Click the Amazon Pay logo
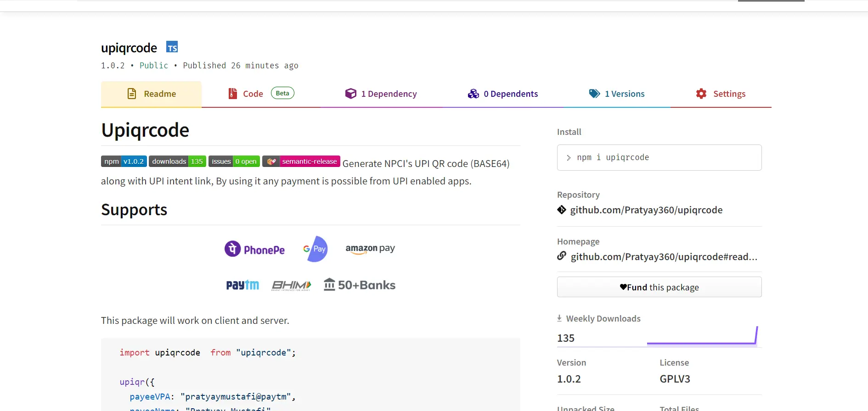 (370, 249)
